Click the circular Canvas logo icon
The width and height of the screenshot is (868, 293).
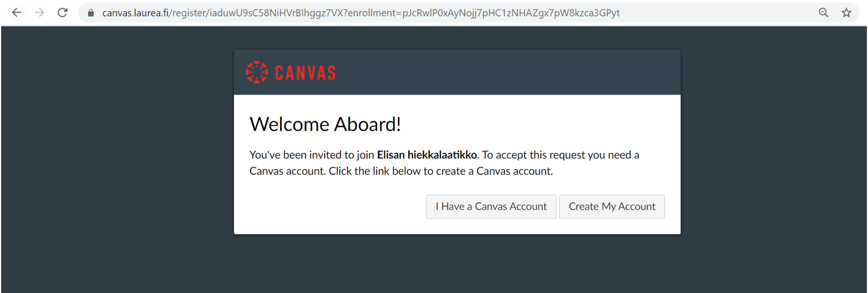[257, 72]
